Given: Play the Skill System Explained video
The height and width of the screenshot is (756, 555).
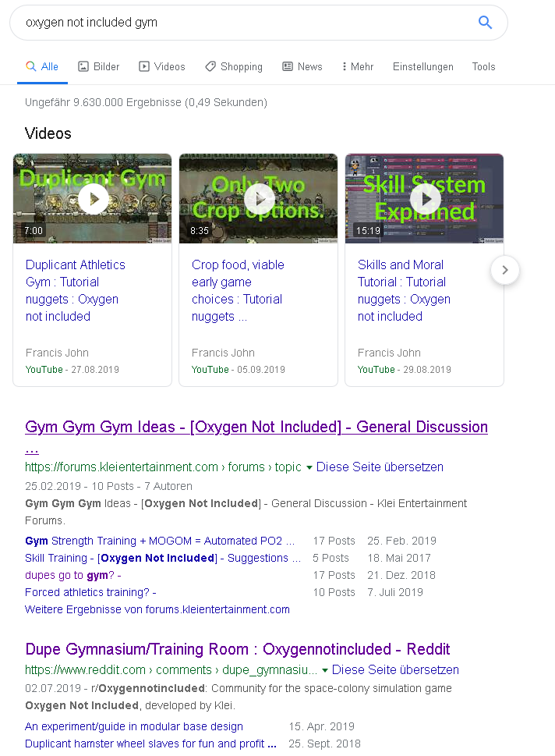Looking at the screenshot, I should point(425,199).
